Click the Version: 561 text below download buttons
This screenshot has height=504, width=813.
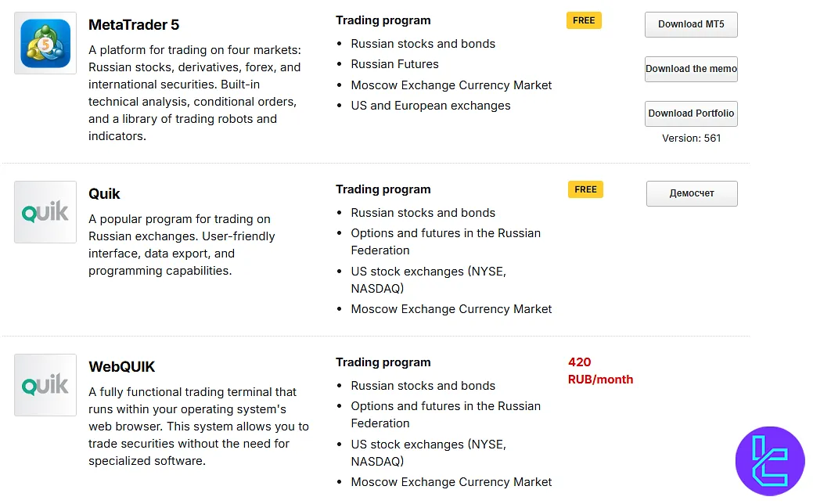pos(691,138)
